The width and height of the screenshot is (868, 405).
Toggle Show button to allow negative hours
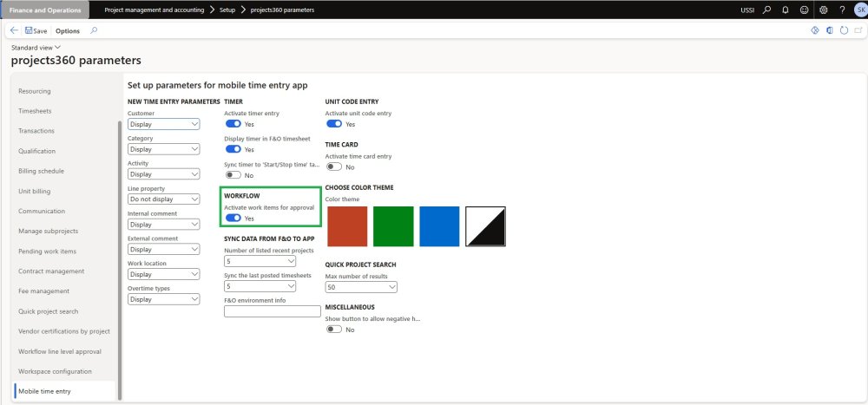coord(334,330)
